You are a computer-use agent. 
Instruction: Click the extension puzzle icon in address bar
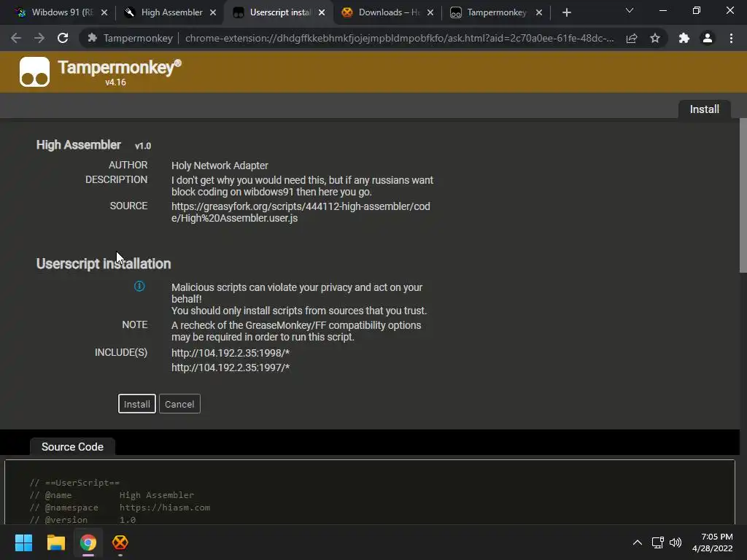pos(93,38)
